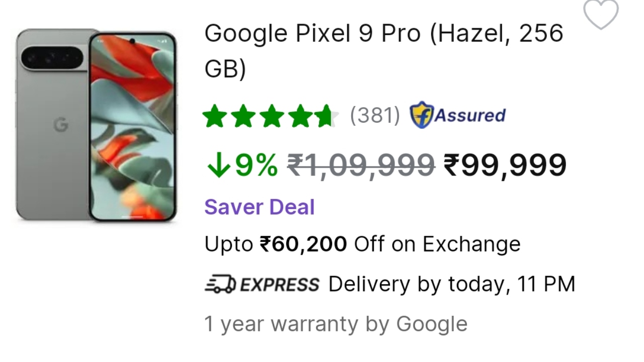Image resolution: width=644 pixels, height=362 pixels.
Task: Click the 9% discount percentage
Action: [x=257, y=165]
